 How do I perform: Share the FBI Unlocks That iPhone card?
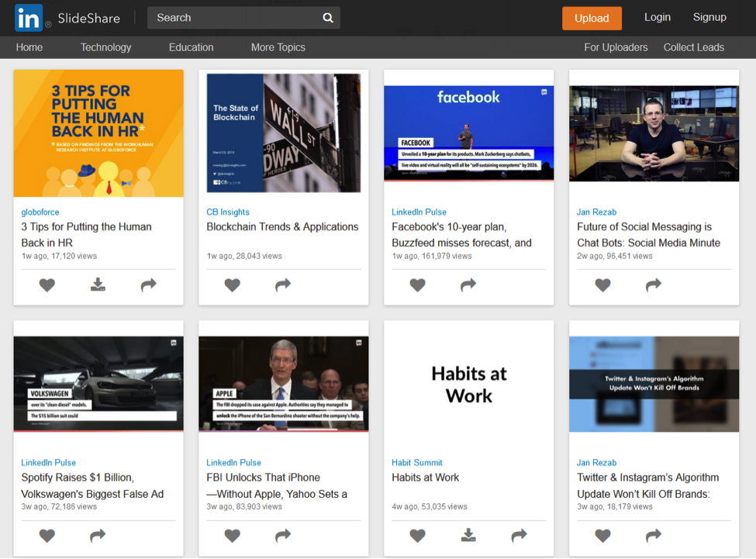pos(283,536)
